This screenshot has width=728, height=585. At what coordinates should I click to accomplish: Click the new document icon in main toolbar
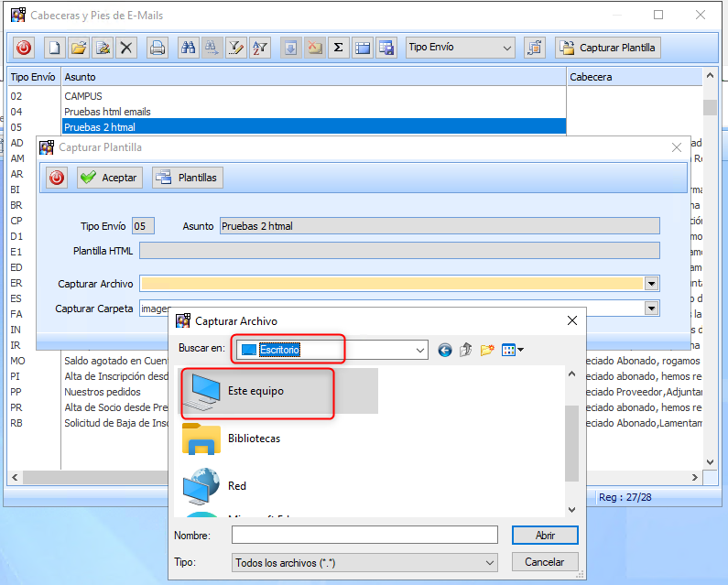[x=55, y=48]
